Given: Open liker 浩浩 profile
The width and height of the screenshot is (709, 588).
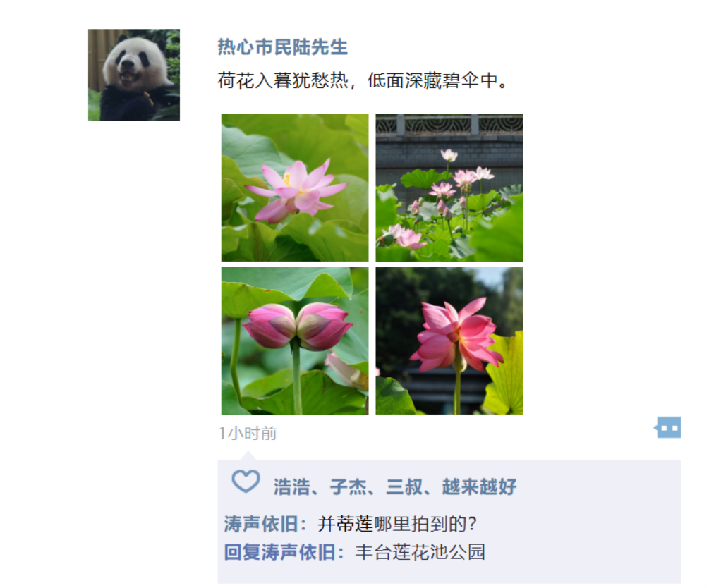Looking at the screenshot, I should coord(291,486).
